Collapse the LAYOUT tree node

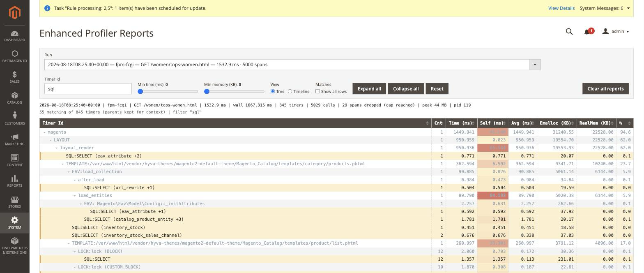[51, 140]
